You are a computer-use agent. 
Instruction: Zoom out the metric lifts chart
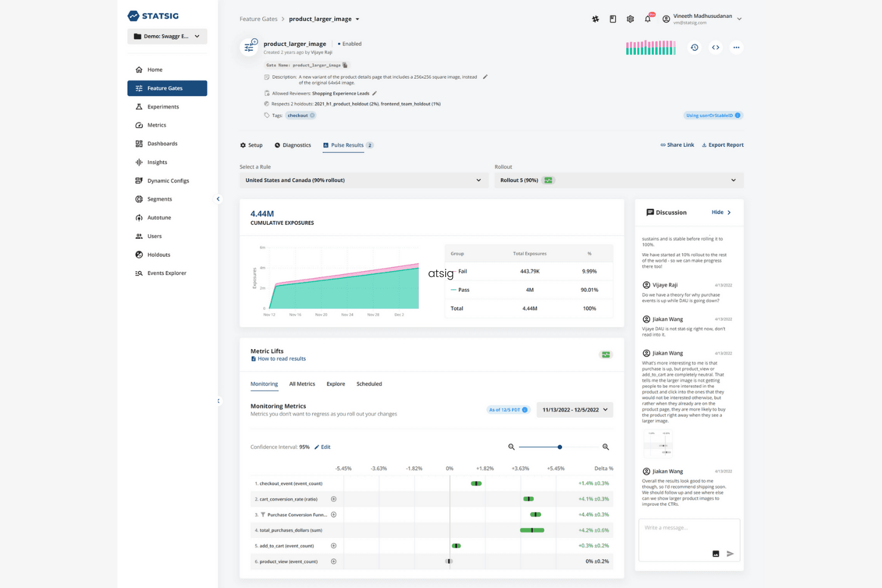[511, 447]
